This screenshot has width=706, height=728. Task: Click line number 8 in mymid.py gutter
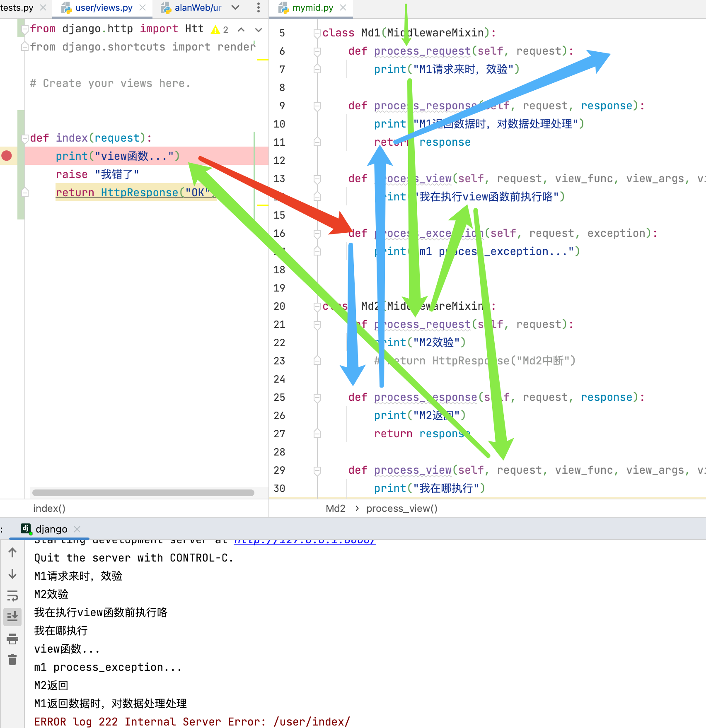[282, 87]
